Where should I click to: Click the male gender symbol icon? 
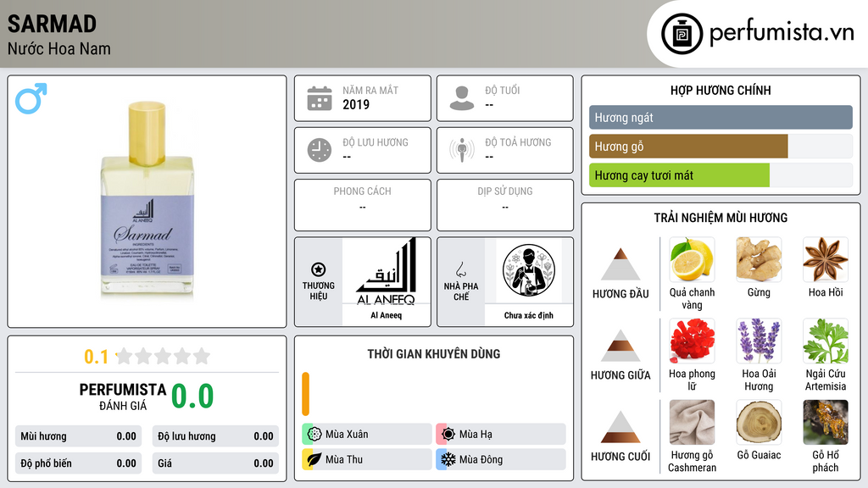(x=31, y=98)
